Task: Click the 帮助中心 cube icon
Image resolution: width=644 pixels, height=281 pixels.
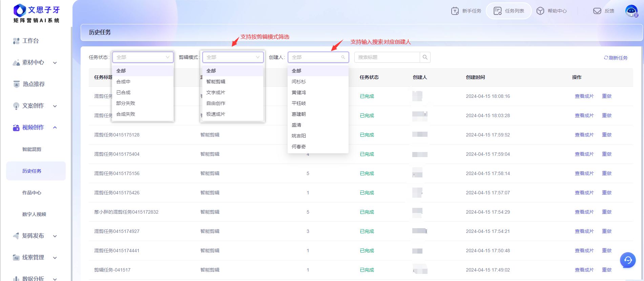Action: tap(540, 11)
